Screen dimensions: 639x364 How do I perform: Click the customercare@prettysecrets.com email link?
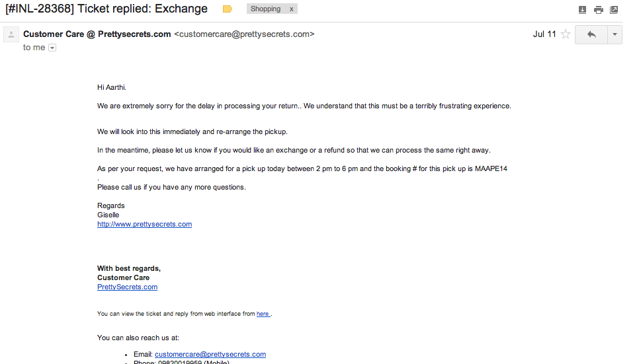(210, 354)
